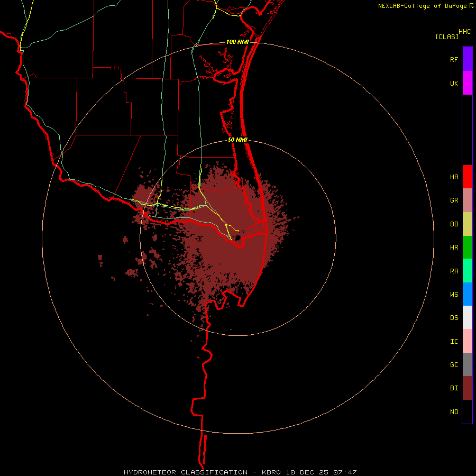Select the HR green legend swatch
The width and height of the screenshot is (476, 476).
tap(467, 247)
